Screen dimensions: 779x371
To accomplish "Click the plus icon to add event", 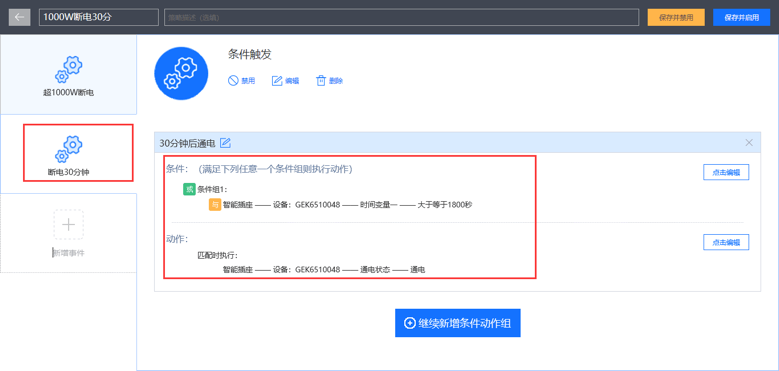I will coord(68,224).
